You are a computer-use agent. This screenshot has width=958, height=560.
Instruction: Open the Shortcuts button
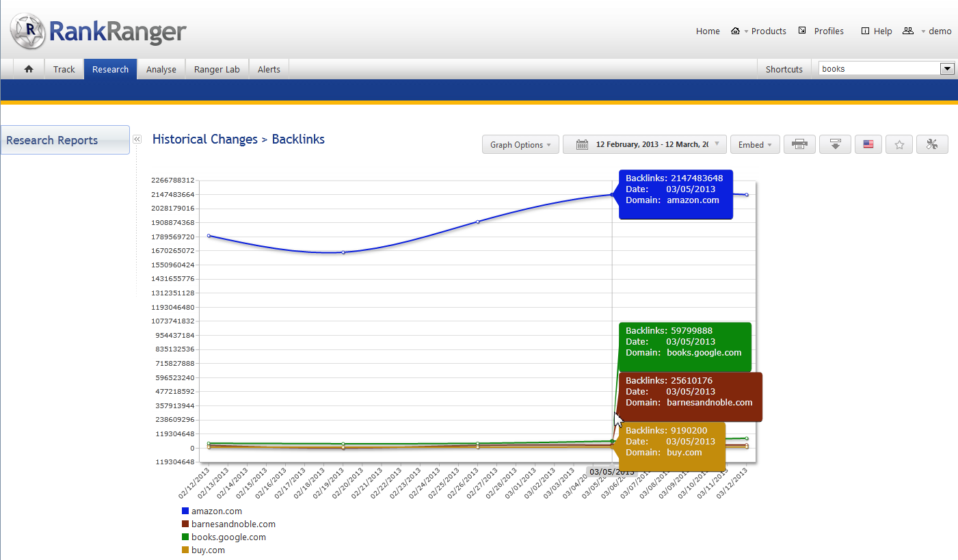[784, 69]
